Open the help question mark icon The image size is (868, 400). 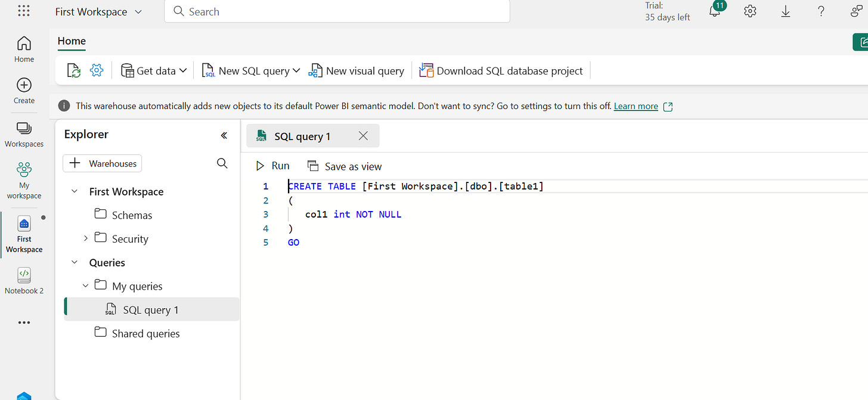(x=821, y=11)
